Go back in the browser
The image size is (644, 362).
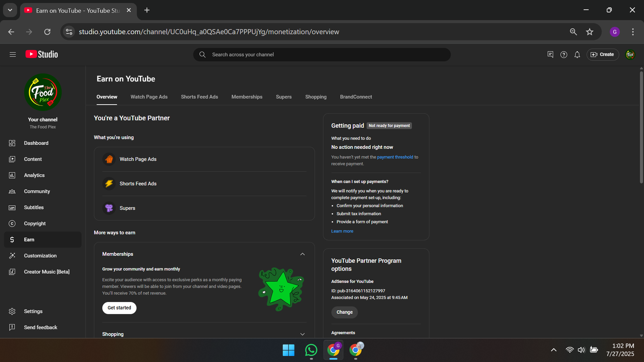coord(11,32)
